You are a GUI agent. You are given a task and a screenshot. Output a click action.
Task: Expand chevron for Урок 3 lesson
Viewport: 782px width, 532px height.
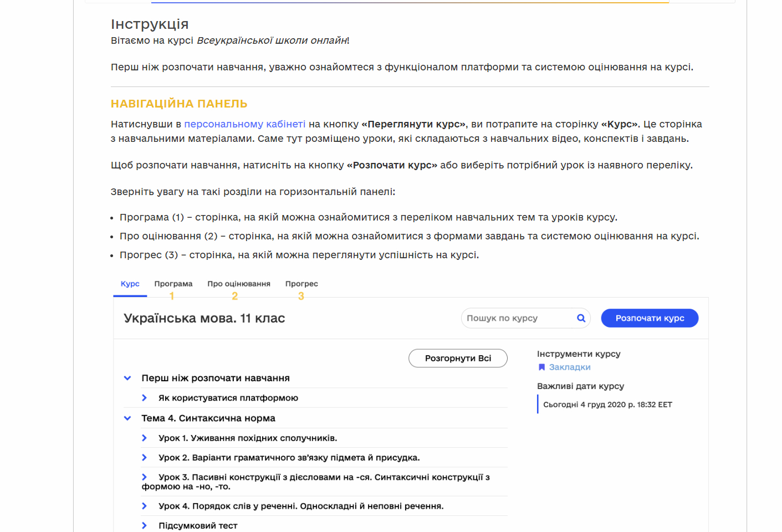144,477
